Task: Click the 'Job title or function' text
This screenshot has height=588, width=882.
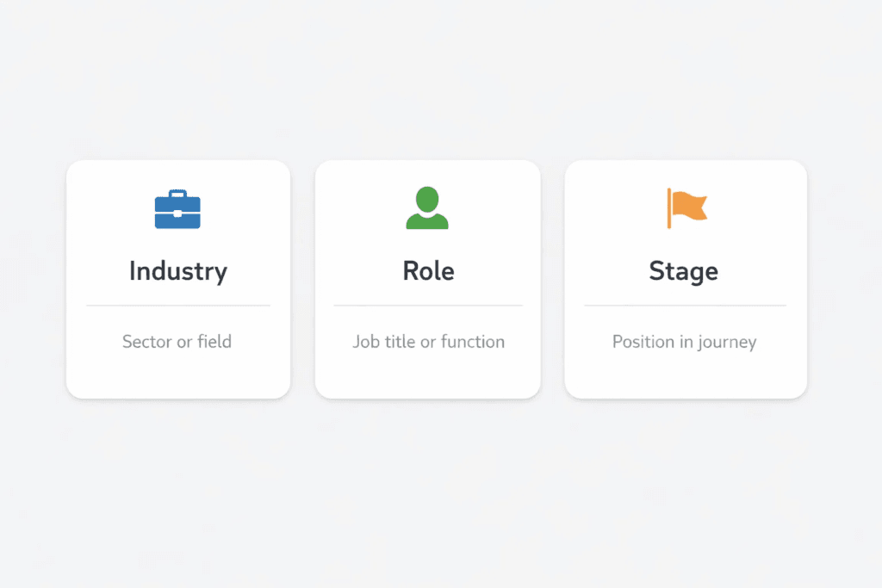Action: [x=428, y=342]
